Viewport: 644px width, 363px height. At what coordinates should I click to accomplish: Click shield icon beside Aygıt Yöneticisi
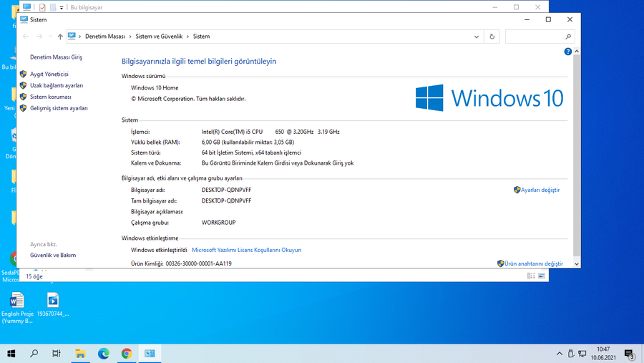click(23, 74)
